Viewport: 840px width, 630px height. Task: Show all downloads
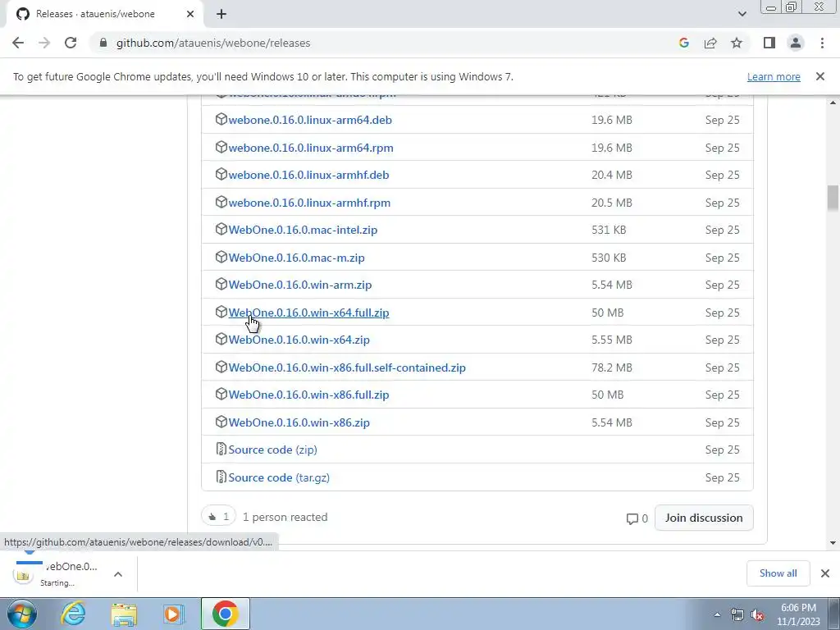tap(778, 573)
